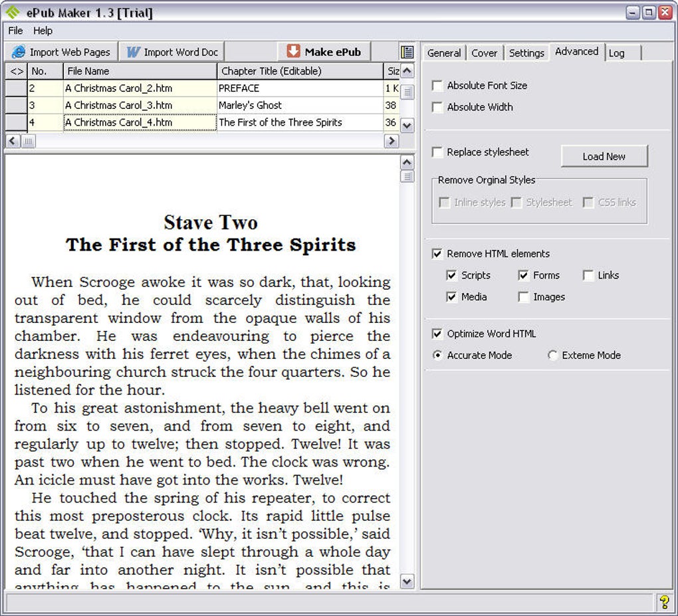Click the preview pane vertical scrollbar thumb

click(x=407, y=176)
